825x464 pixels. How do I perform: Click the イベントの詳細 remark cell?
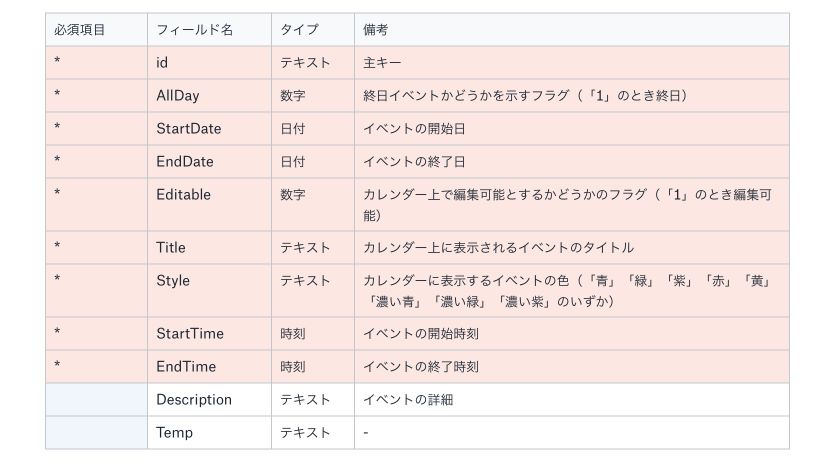coord(572,400)
